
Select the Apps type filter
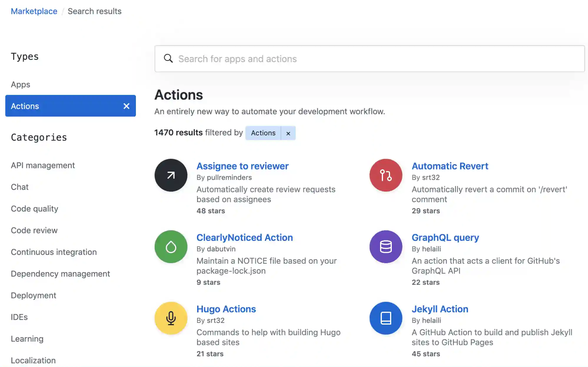point(21,84)
